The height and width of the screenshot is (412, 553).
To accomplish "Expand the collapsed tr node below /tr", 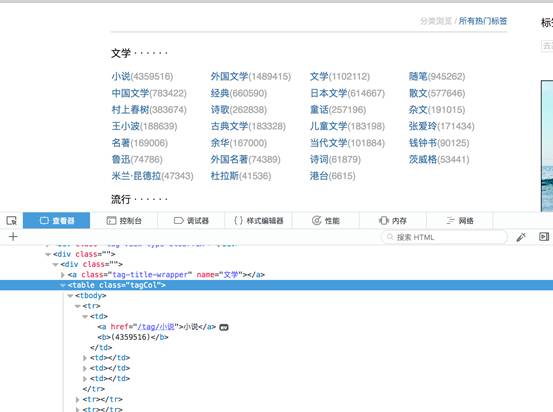I will coord(78,400).
